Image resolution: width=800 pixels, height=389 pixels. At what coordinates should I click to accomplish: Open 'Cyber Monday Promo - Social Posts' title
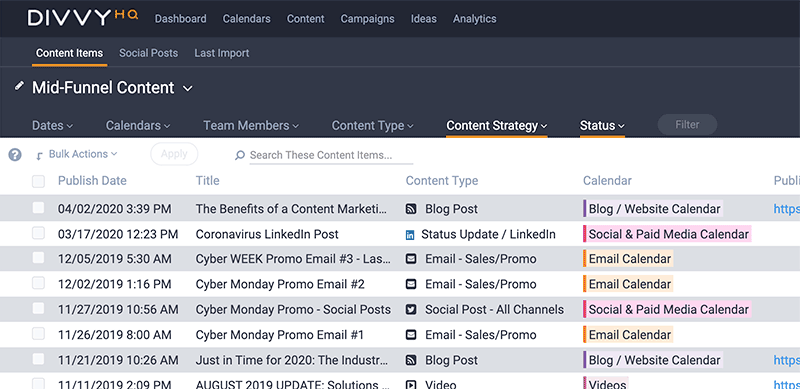pyautogui.click(x=293, y=310)
